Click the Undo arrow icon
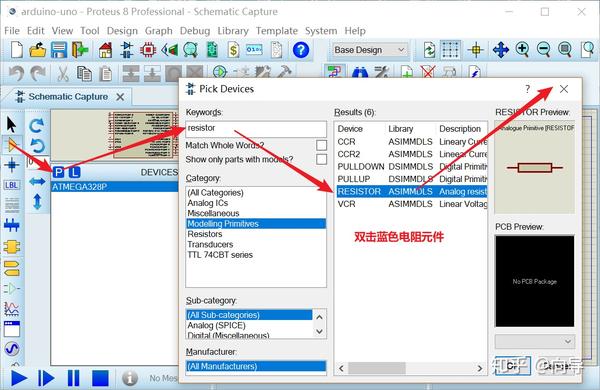 pos(16,73)
